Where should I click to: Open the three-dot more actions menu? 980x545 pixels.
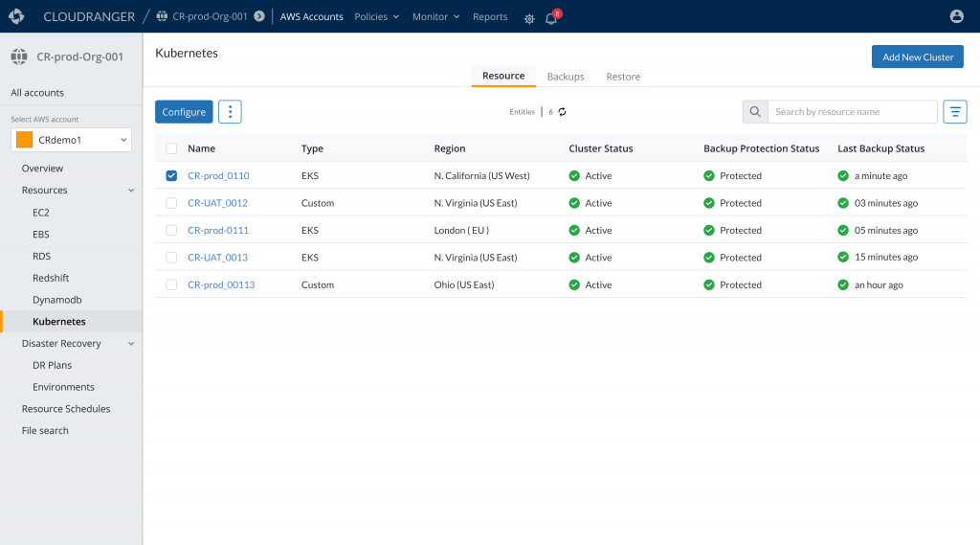coord(230,112)
